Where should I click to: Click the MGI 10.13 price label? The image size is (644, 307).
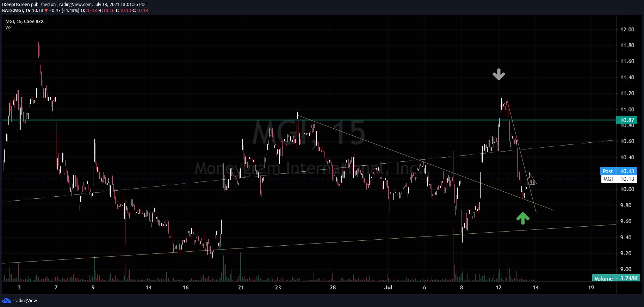point(618,179)
